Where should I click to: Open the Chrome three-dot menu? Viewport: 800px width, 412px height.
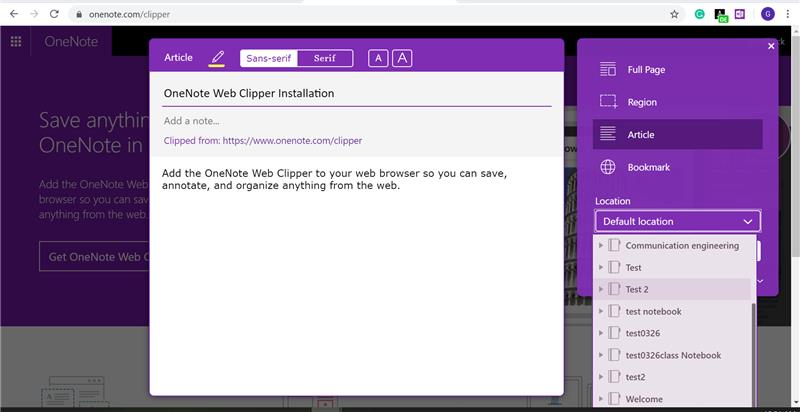[x=788, y=14]
